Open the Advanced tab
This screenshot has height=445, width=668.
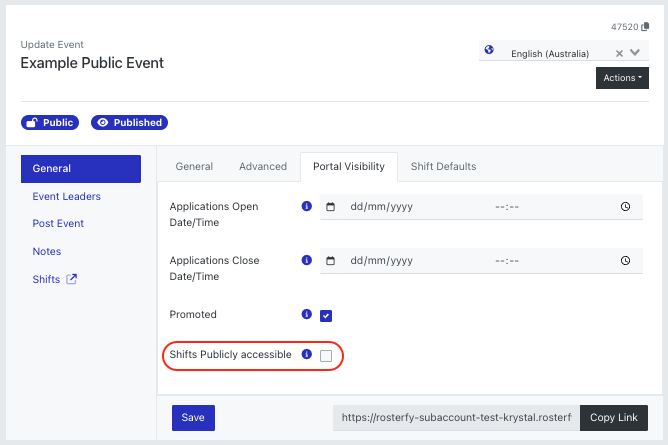[263, 167]
